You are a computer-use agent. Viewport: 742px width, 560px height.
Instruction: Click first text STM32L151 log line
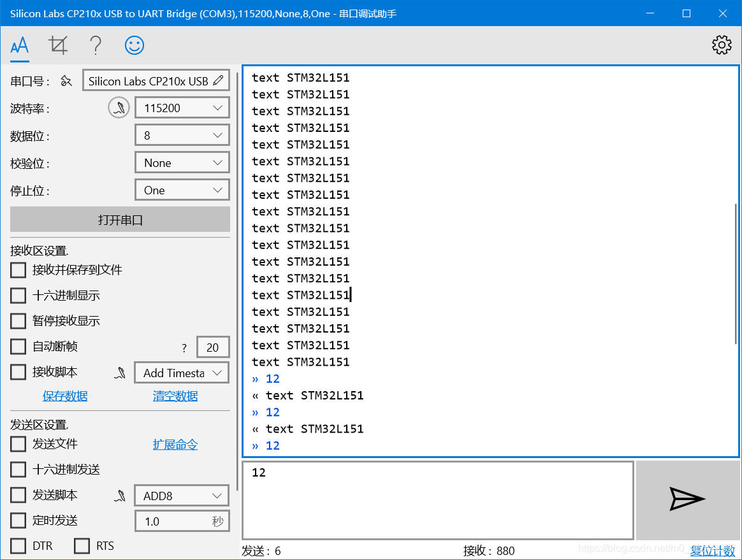click(x=301, y=78)
